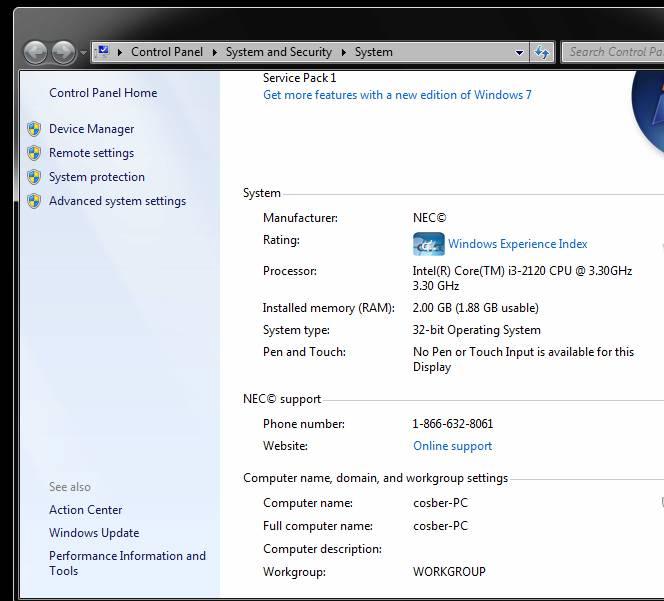Open address bar previous locations dropdown
Viewport: 664px width, 601px height.
click(519, 53)
